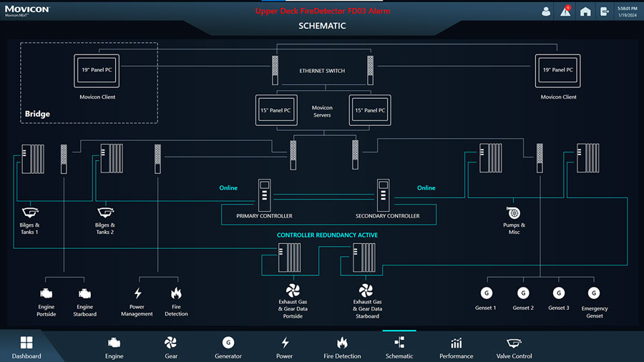The width and height of the screenshot is (644, 362).
Task: Open Bilges & Tanks 1 icon
Action: point(30,212)
